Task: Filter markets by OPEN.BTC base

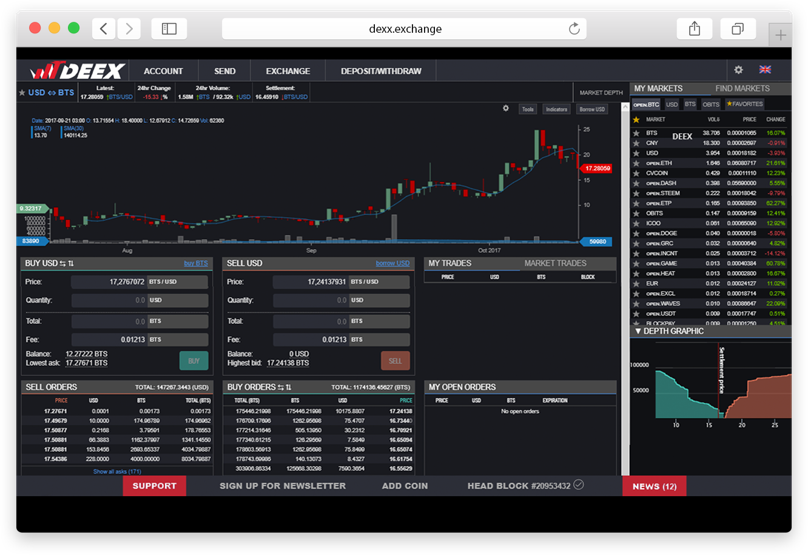Action: point(646,104)
